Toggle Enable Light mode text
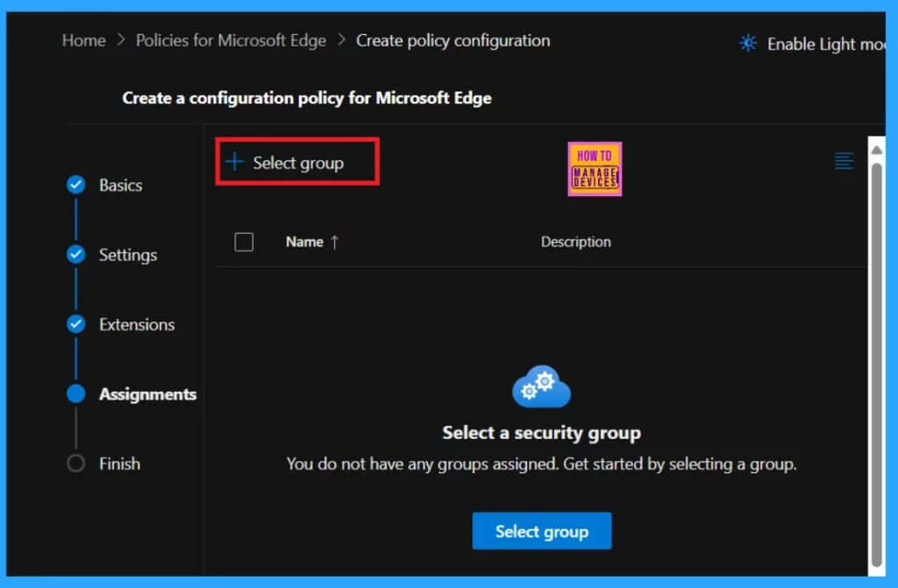898x588 pixels. [x=825, y=44]
